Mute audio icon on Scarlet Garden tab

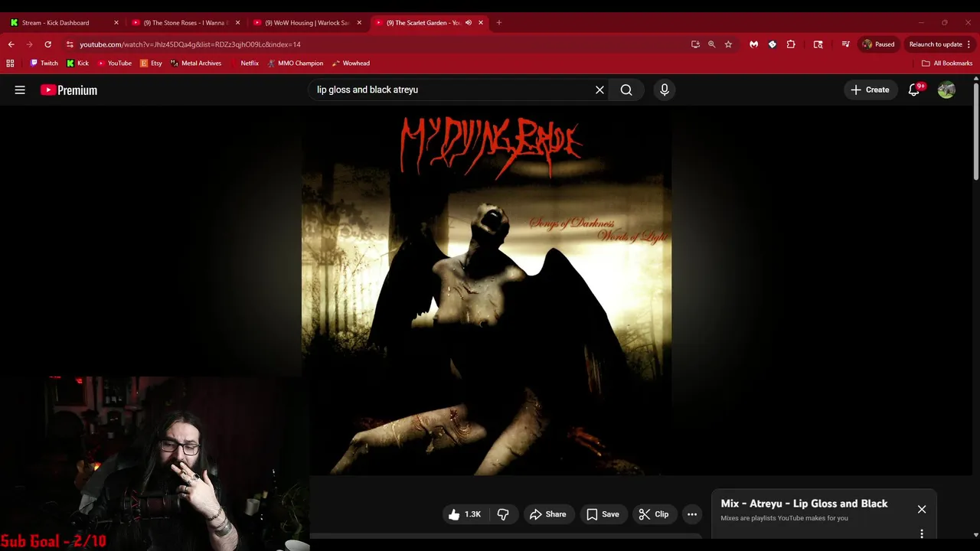click(x=468, y=23)
